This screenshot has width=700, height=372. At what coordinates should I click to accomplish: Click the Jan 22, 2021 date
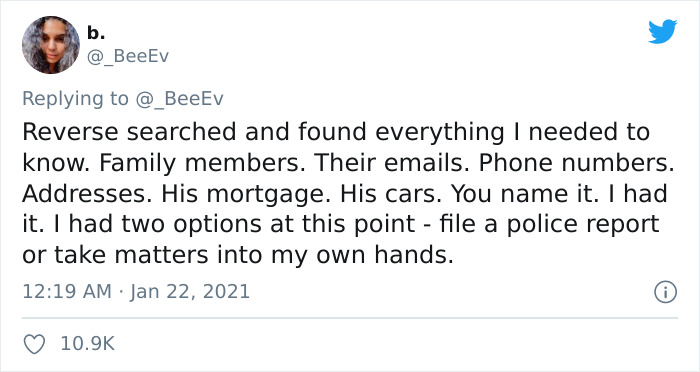(x=190, y=292)
